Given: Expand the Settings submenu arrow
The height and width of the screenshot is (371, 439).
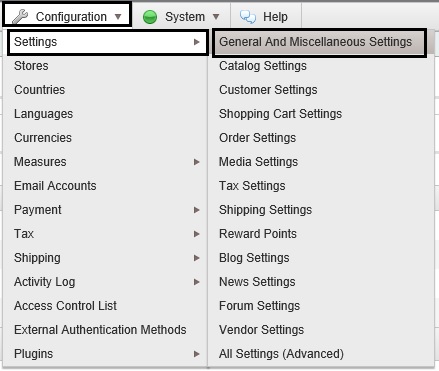Looking at the screenshot, I should (197, 42).
